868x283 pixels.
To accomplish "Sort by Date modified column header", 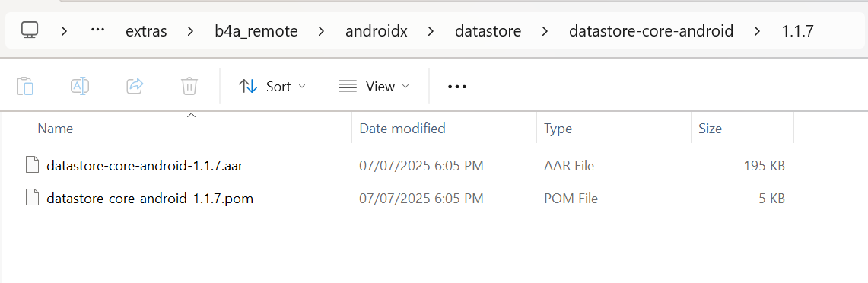I will click(x=402, y=129).
